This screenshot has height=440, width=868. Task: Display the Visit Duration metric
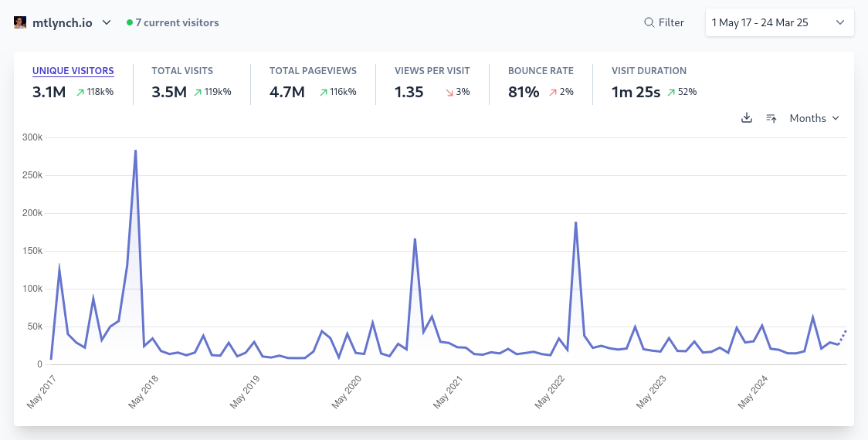(649, 71)
